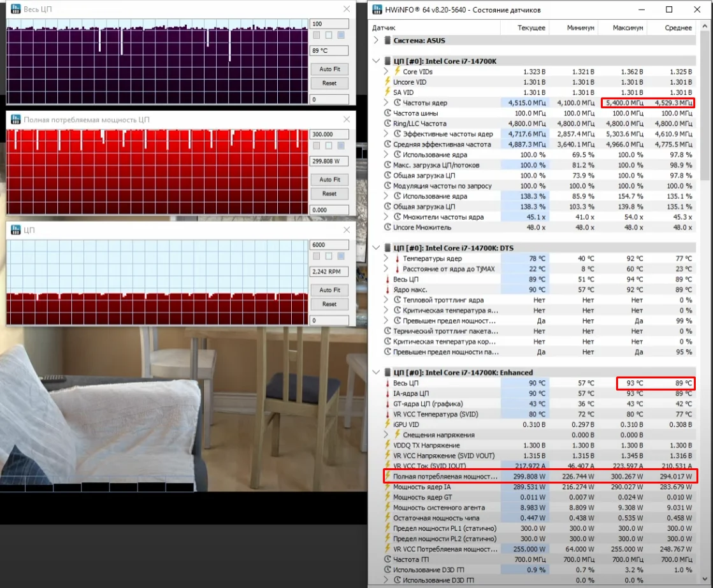The height and width of the screenshot is (588, 713).
Task: Click the clock icon beside Частота ГП
Action: click(x=387, y=559)
